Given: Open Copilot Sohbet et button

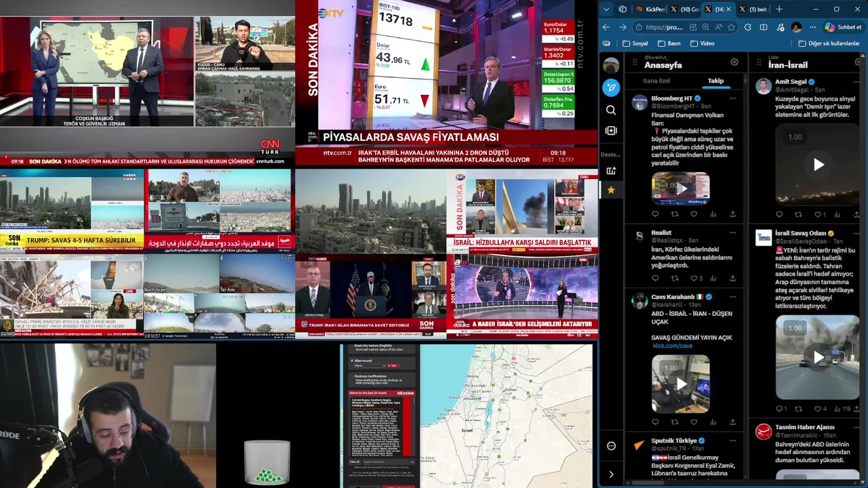Looking at the screenshot, I should click(843, 27).
